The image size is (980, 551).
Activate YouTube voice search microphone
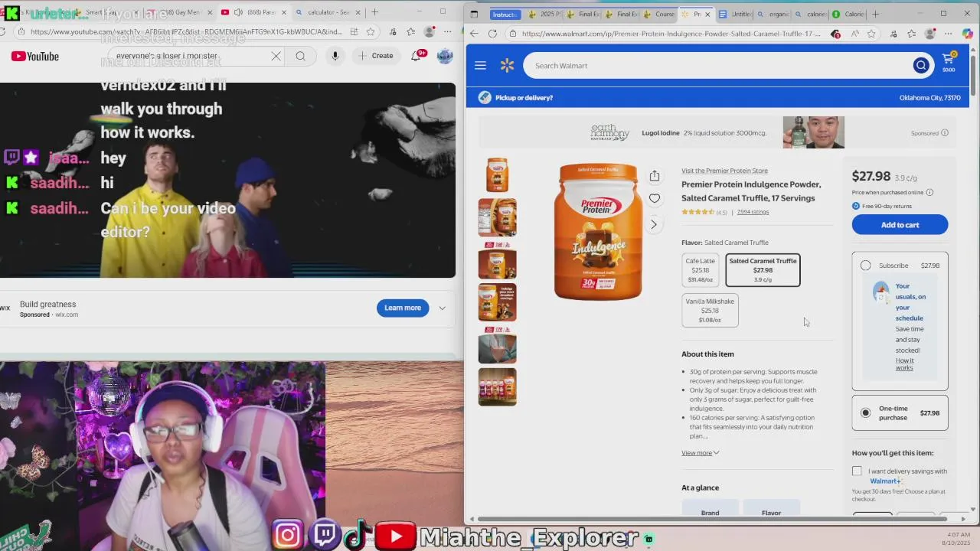pyautogui.click(x=335, y=56)
